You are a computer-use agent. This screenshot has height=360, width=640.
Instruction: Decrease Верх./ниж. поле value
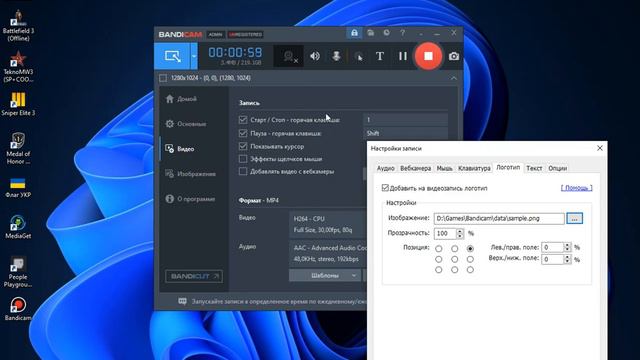point(567,262)
